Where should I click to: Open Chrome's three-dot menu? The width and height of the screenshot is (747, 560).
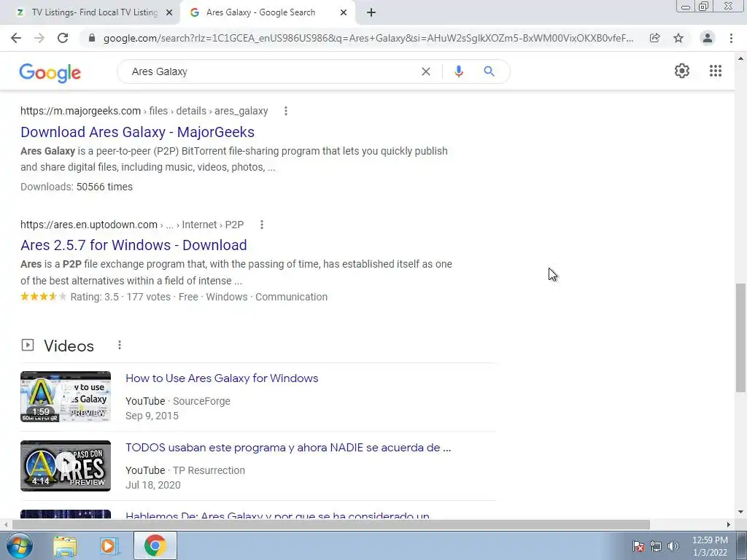731,38
